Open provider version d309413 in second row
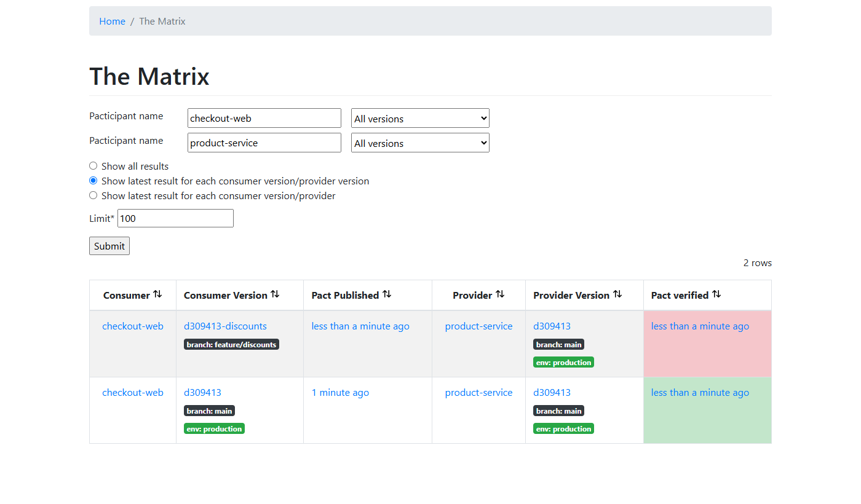The width and height of the screenshot is (861, 504). pyautogui.click(x=552, y=393)
